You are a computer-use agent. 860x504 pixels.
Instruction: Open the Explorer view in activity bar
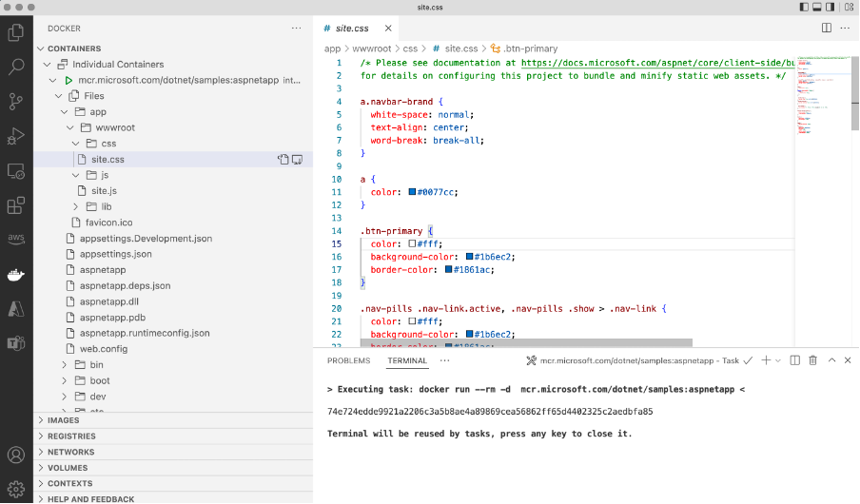click(x=16, y=33)
